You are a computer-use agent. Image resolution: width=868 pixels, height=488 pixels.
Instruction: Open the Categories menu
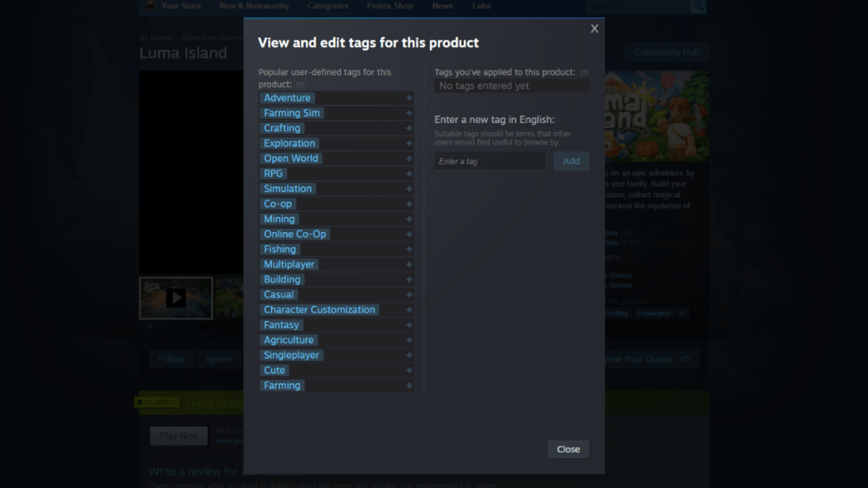[x=328, y=6]
